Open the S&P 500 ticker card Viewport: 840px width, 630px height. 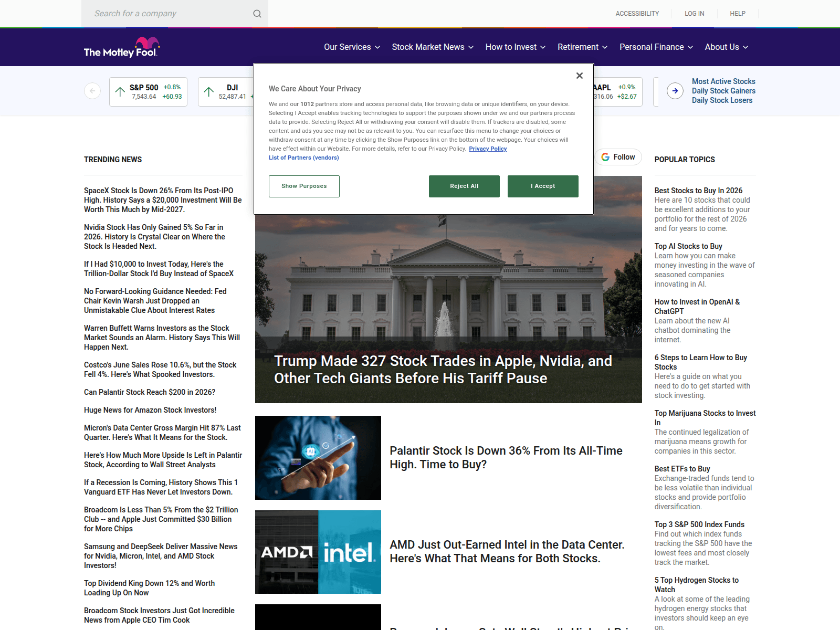point(148,92)
